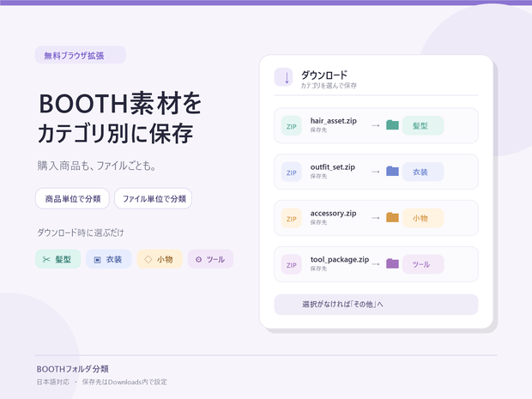
Task: Click the ダウンロード時に選ぶだけ caption
Action: pyautogui.click(x=81, y=233)
